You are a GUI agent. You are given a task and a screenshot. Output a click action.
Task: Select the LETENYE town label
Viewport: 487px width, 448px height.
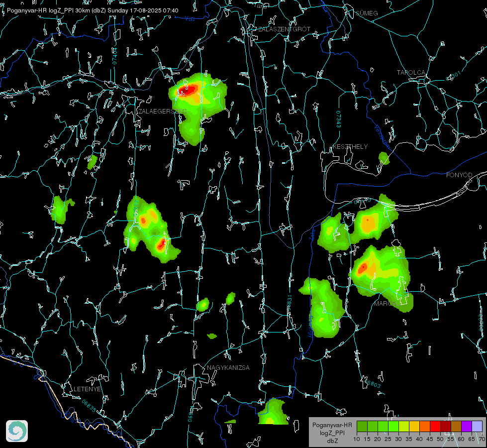coord(87,389)
